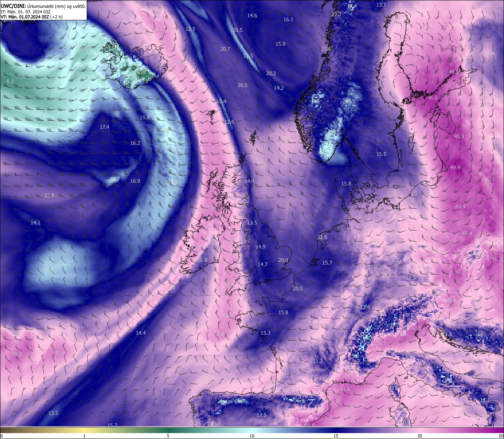Screen dimensions: 504x439
Task: Click the map value '46.2'
Action: tap(497, 259)
